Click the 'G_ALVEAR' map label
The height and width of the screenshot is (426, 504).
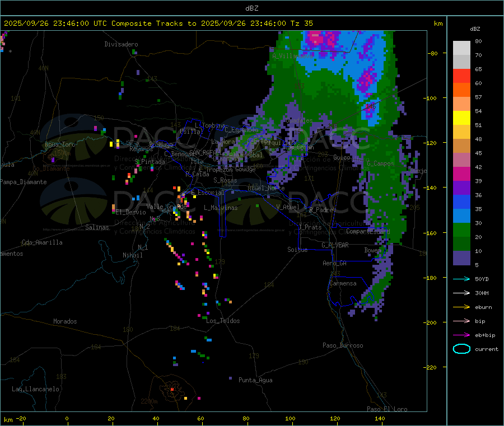pos(335,245)
